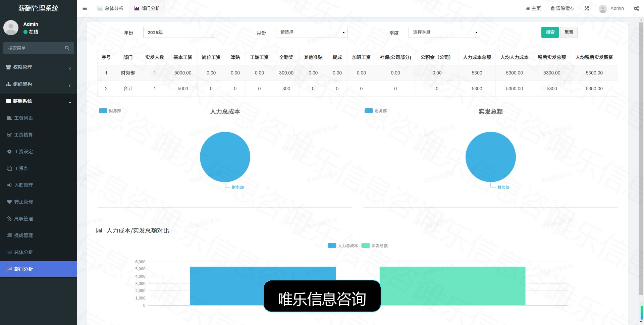644x325 pixels.
Task: Click the 工资条 copy icon
Action: click(x=9, y=168)
